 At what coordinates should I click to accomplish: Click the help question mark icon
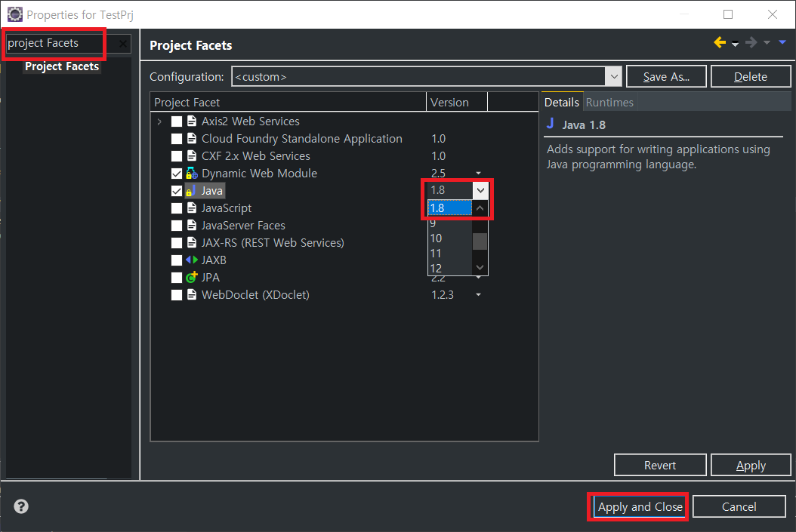pos(21,506)
